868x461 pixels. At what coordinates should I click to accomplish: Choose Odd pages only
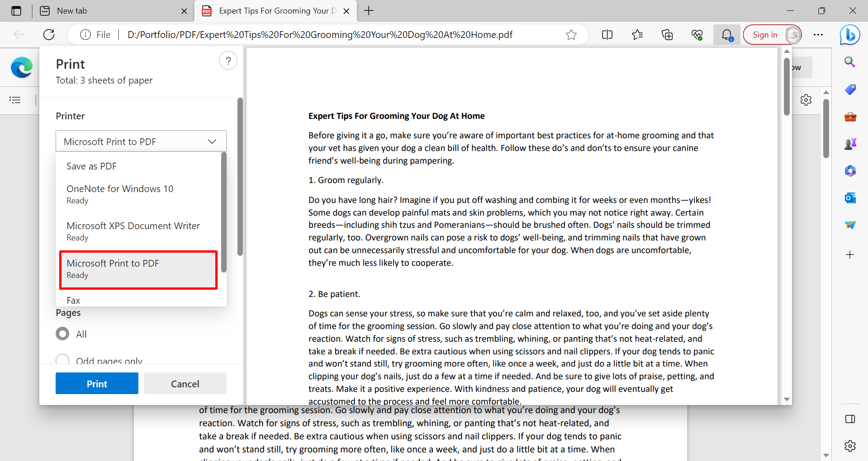(x=63, y=359)
